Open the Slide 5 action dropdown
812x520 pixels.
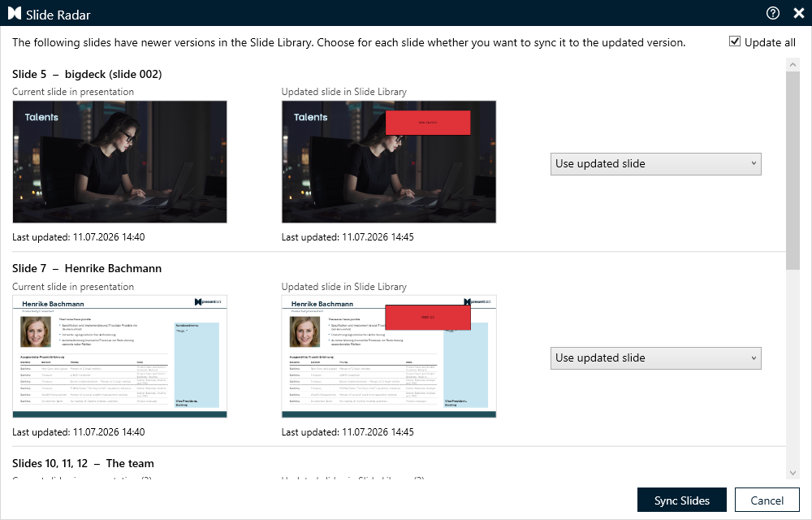click(655, 163)
